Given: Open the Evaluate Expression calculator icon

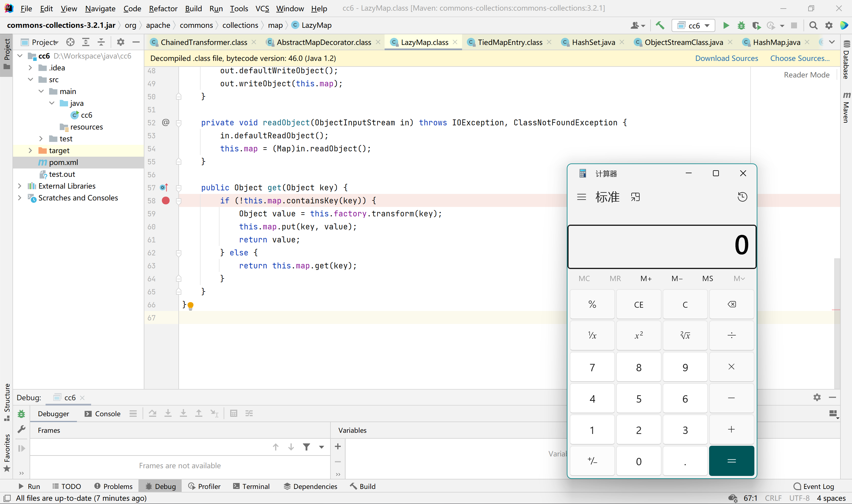Looking at the screenshot, I should click(233, 413).
